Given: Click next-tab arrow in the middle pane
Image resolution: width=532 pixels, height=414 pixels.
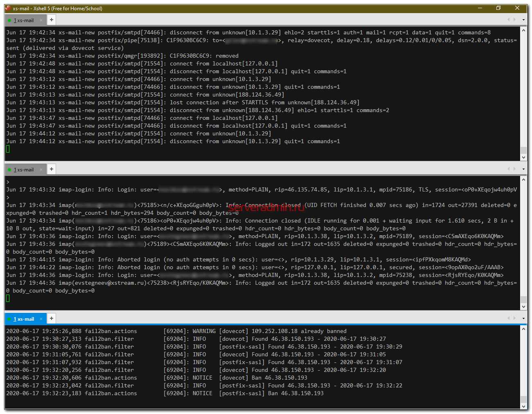Looking at the screenshot, I should point(514,169).
